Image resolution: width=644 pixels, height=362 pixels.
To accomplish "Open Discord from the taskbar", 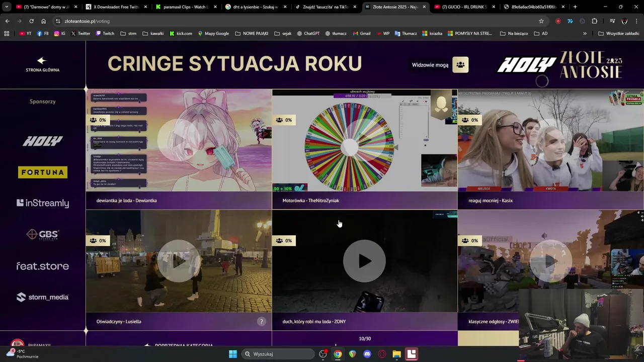I will pyautogui.click(x=367, y=354).
